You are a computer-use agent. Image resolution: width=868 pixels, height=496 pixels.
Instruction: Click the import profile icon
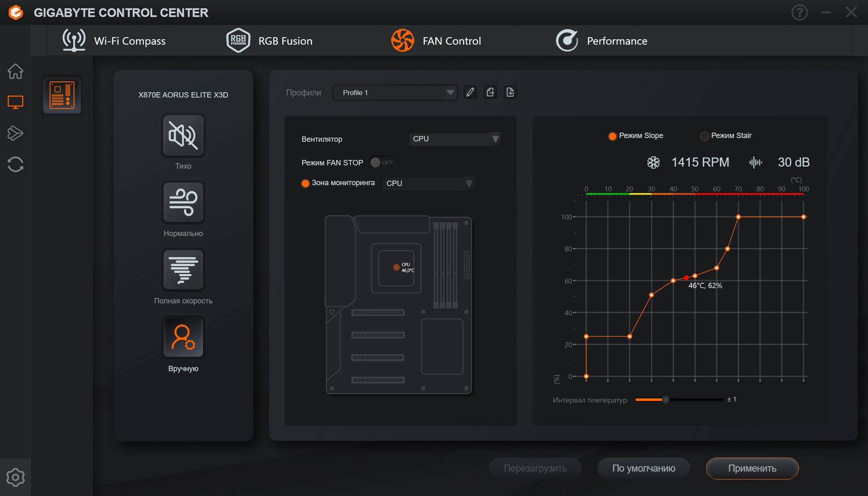[x=510, y=92]
